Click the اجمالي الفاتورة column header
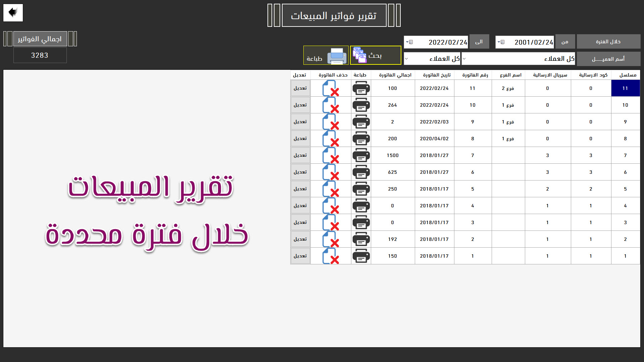 click(x=393, y=75)
